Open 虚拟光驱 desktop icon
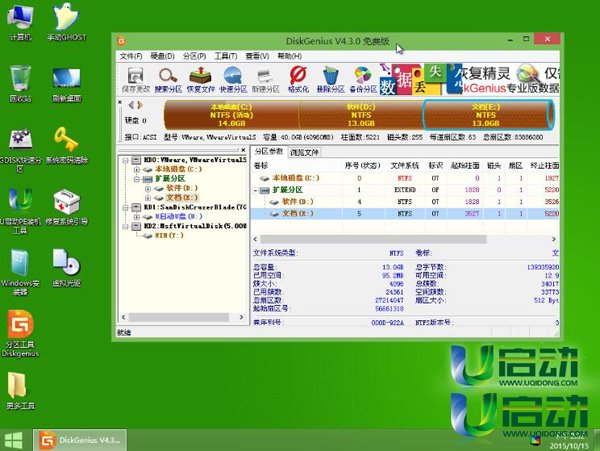600x451 pixels. [67, 268]
